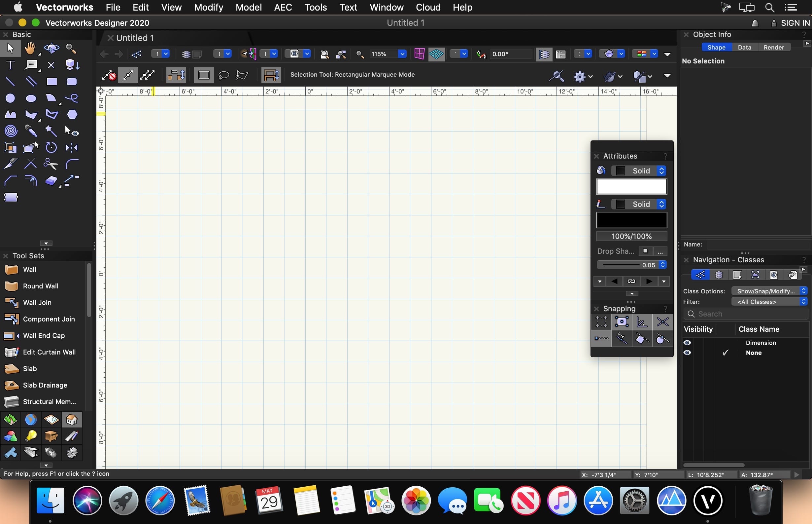Enable Rectangular Marquee selection mode
Image resolution: width=812 pixels, height=524 pixels.
[x=204, y=75]
